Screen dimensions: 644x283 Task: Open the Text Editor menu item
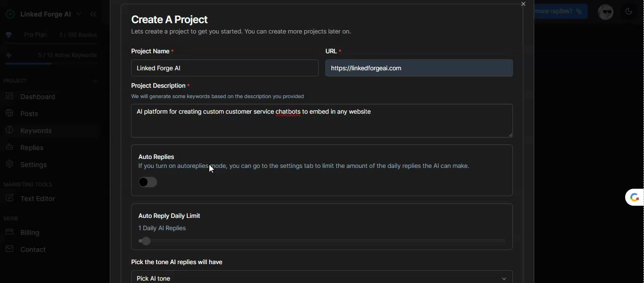click(38, 199)
